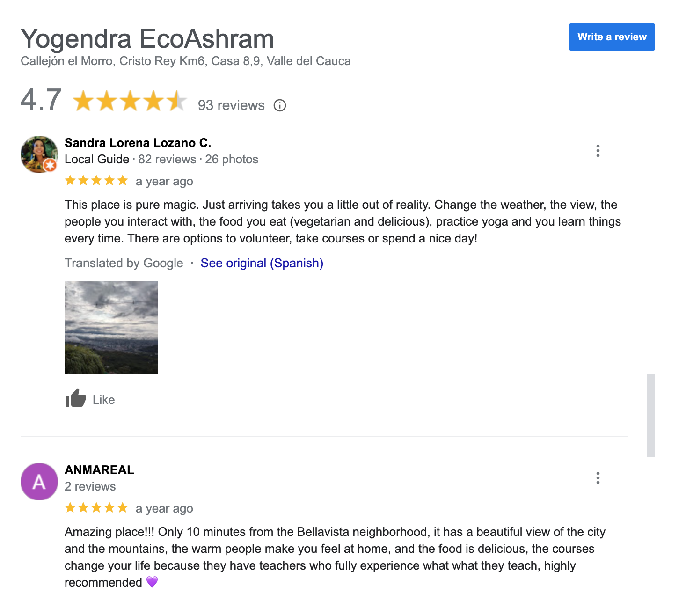Click the 93 reviews count text
Image resolution: width=686 pixels, height=616 pixels.
[231, 105]
